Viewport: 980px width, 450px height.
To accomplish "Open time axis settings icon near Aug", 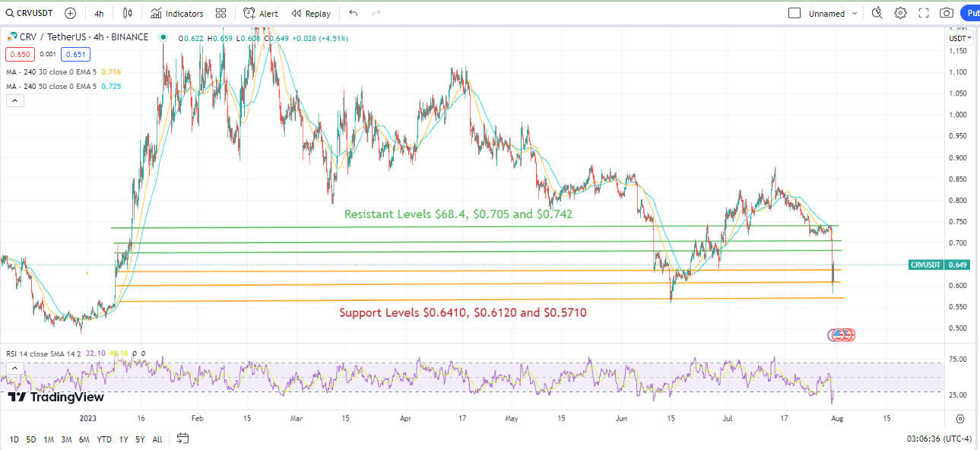I will [960, 419].
